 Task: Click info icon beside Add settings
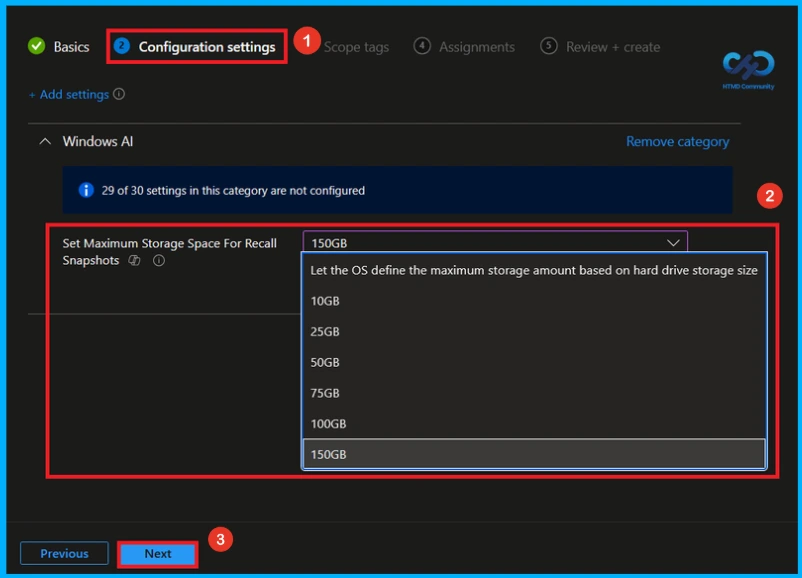[x=119, y=94]
